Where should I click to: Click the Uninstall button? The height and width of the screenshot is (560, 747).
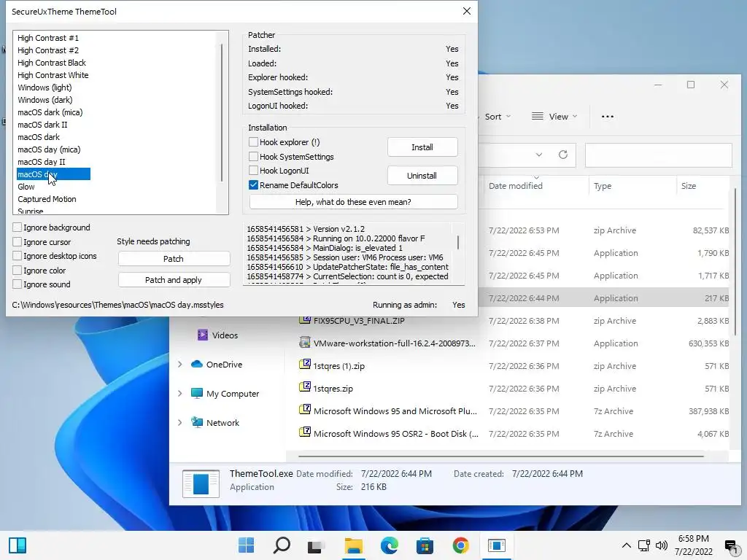tap(422, 176)
